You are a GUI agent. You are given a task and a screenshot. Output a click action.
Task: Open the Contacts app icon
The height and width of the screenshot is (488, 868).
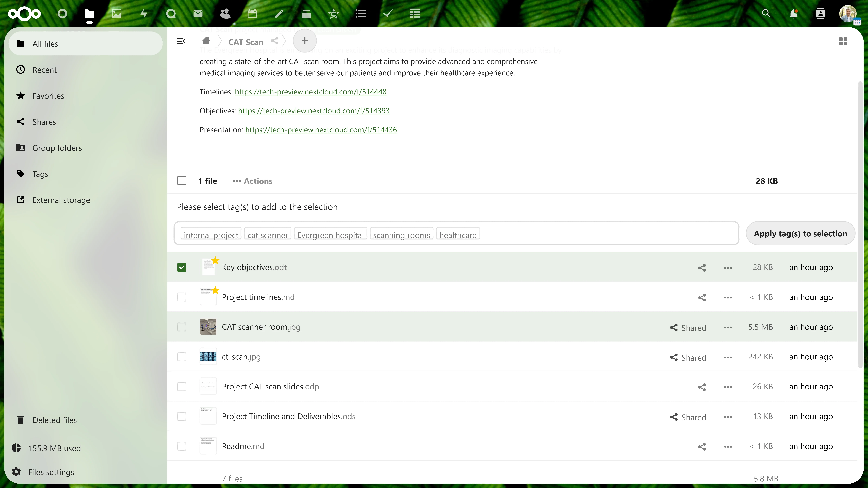tap(225, 14)
